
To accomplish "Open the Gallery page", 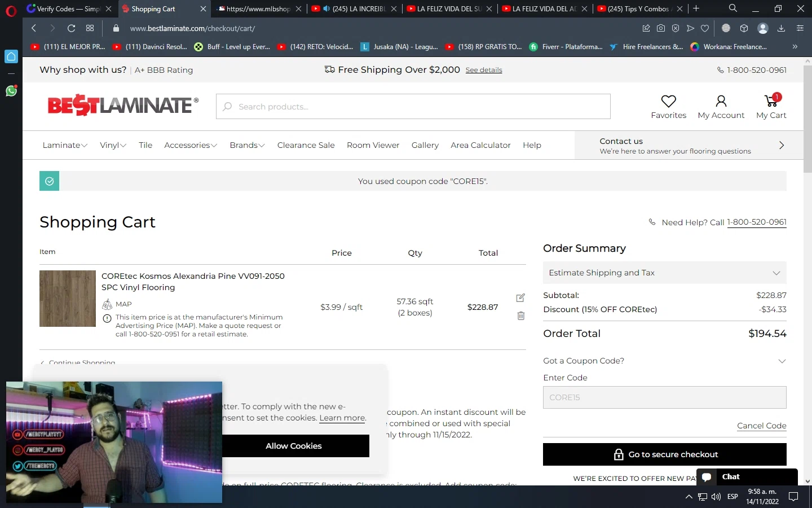I will (425, 145).
